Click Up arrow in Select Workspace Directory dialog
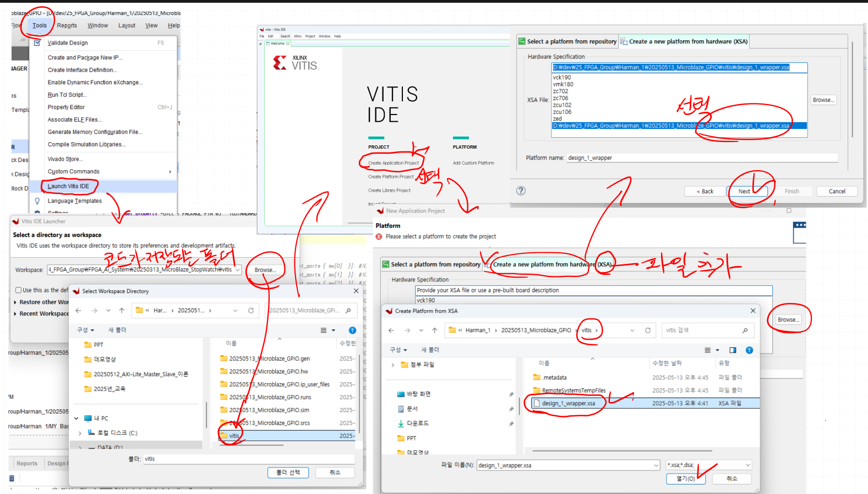The height and width of the screenshot is (494, 868). (x=122, y=311)
